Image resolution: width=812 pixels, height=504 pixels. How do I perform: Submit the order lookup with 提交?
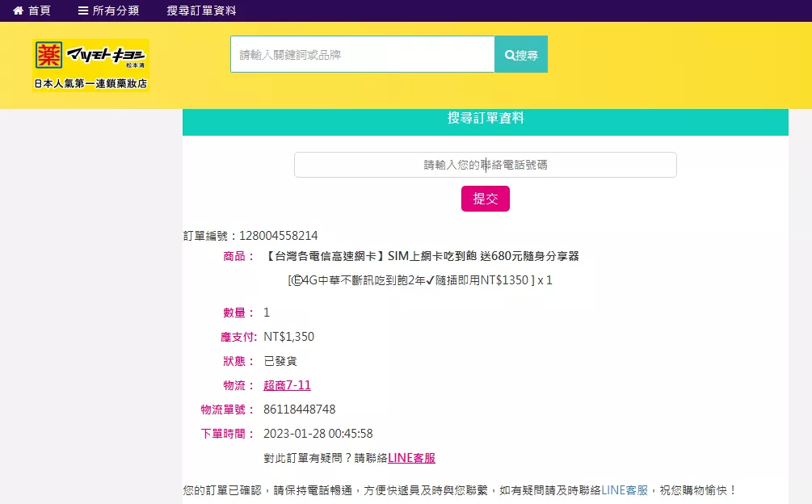pyautogui.click(x=486, y=199)
